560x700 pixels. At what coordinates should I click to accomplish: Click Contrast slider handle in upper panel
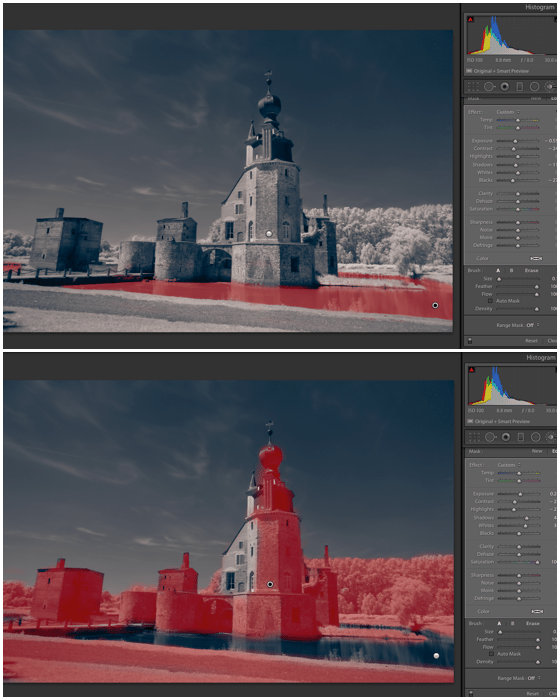[513, 148]
